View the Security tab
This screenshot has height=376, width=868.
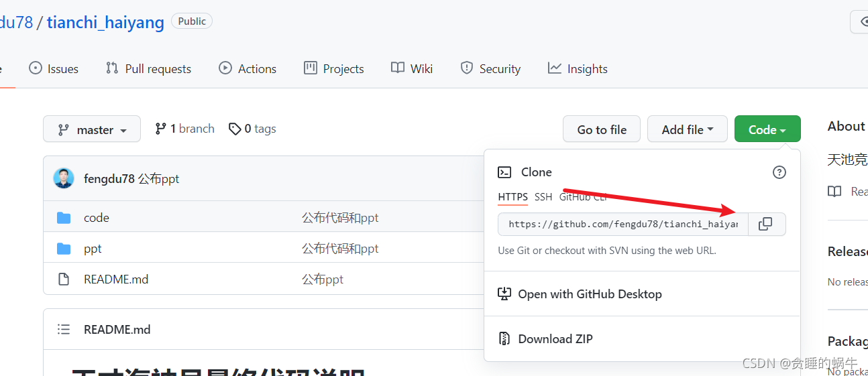[490, 68]
